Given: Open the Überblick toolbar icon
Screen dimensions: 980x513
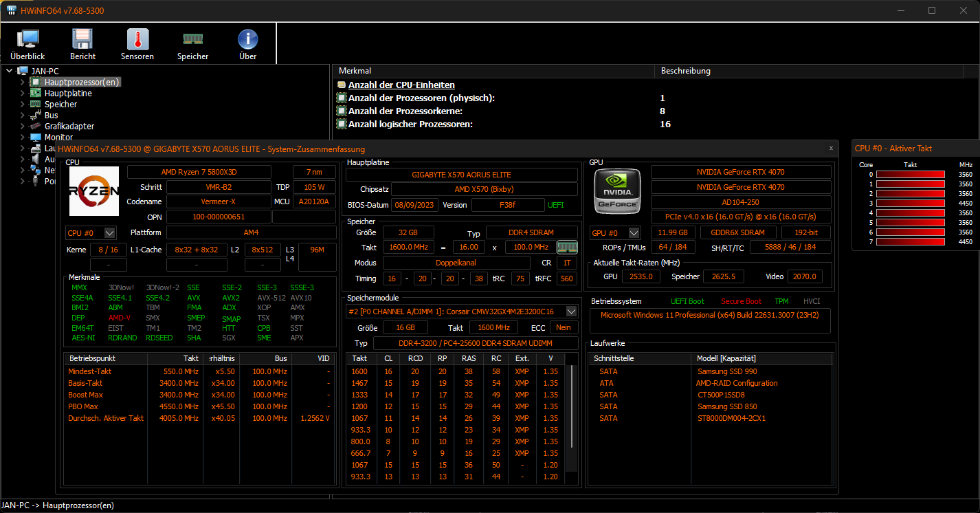Looking at the screenshot, I should click(x=27, y=39).
